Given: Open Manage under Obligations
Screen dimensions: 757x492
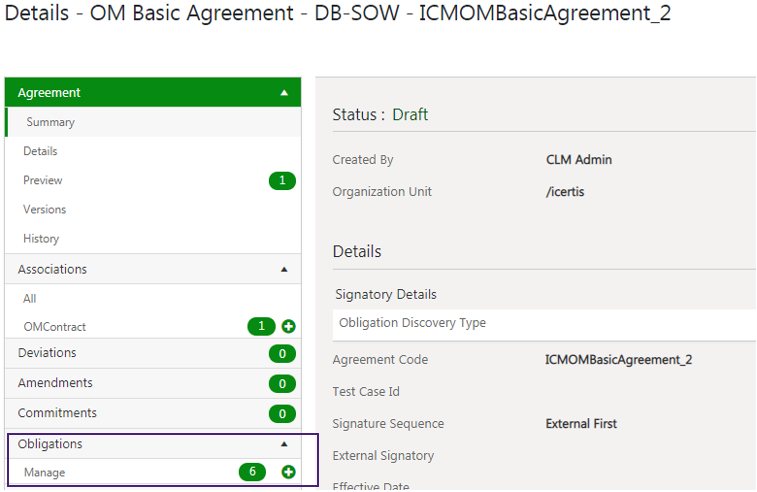Looking at the screenshot, I should click(x=45, y=472).
